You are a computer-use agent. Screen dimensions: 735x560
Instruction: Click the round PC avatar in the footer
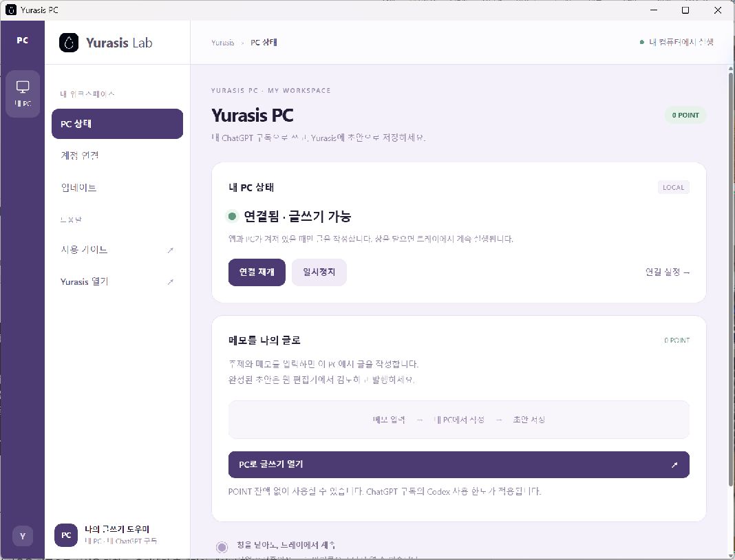point(66,535)
